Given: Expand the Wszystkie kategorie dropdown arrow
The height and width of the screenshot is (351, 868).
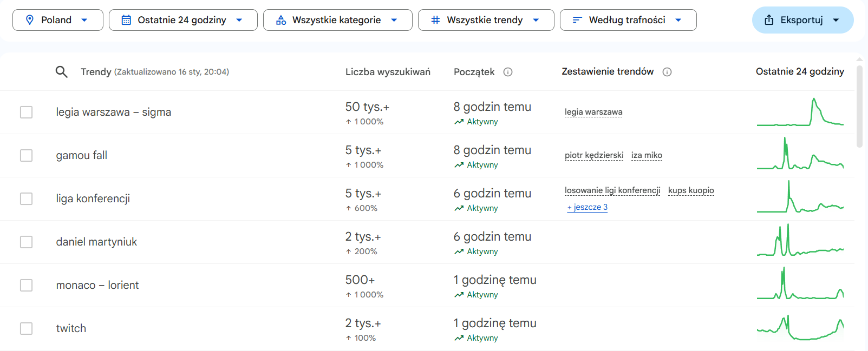Looking at the screenshot, I should (394, 20).
